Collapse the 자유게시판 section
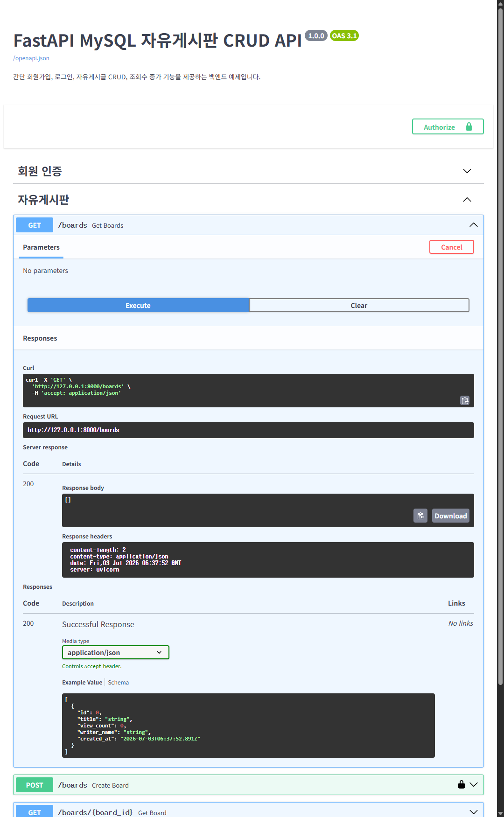 click(467, 200)
